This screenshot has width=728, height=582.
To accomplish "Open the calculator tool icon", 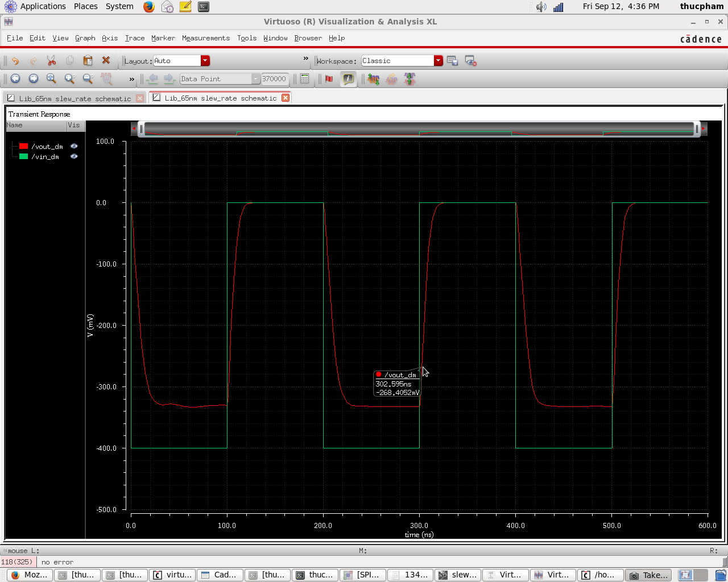I will tap(305, 79).
